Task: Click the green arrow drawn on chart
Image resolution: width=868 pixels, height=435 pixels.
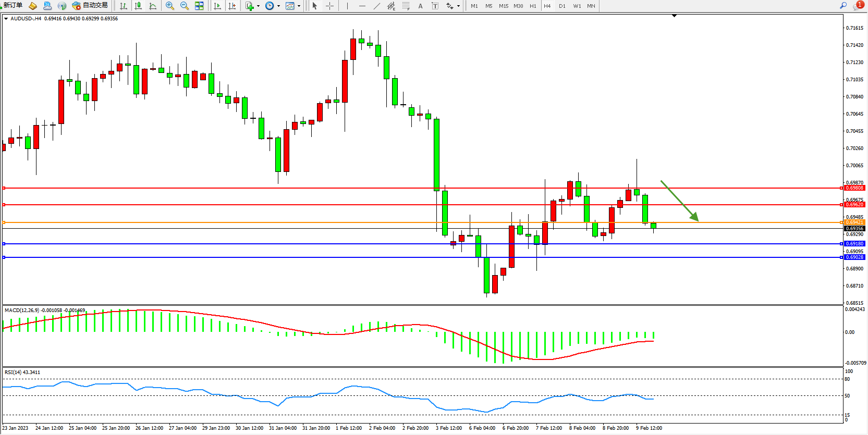Action: (679, 201)
